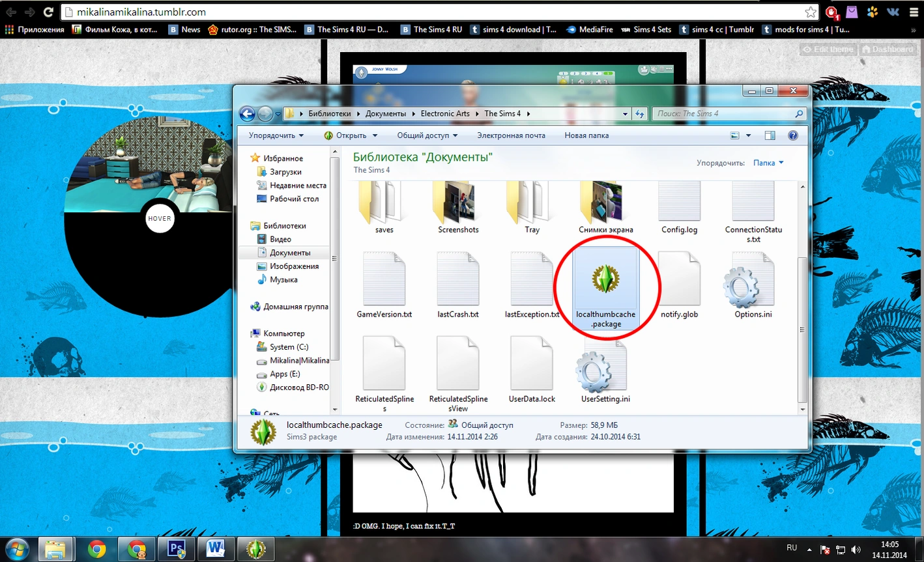Click Электронная почта in Explorer toolbar
Image resolution: width=924 pixels, height=562 pixels.
[511, 135]
